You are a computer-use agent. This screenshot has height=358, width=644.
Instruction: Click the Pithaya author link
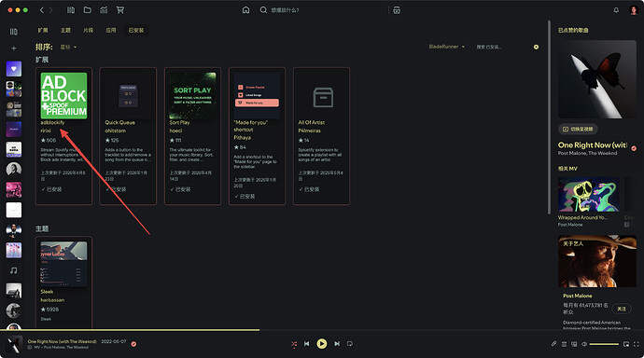(x=243, y=138)
